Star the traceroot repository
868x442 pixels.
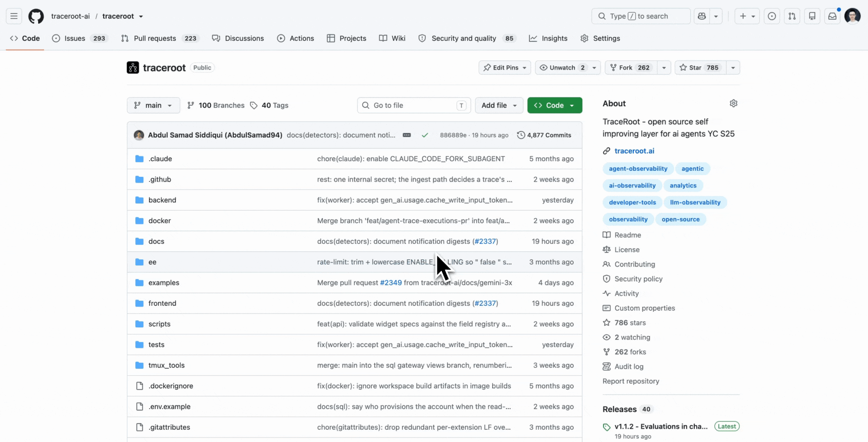(x=700, y=68)
